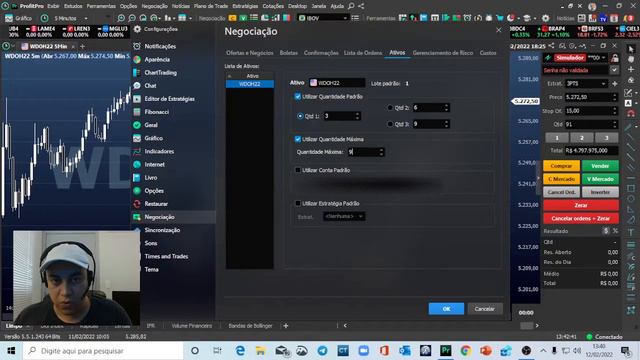Click the settings gear in top toolbar
Screen dimensions: 640x360
[x=545, y=18]
